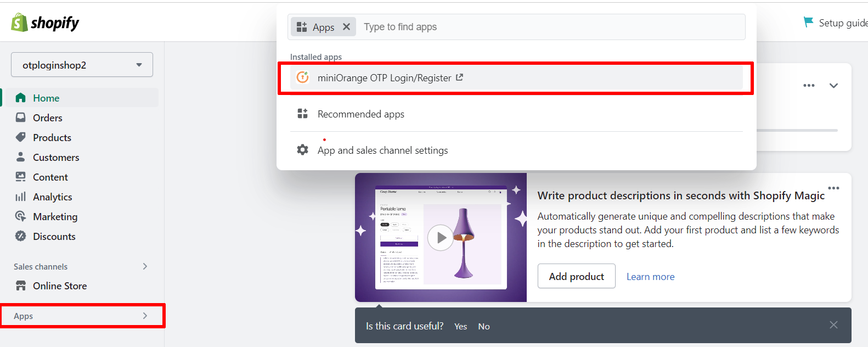Expand the Apps section chevron
The width and height of the screenshot is (868, 347).
click(145, 316)
